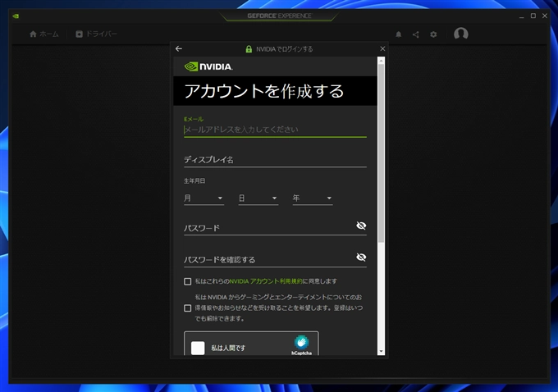This screenshot has height=392, width=558.
Task: Click the NVIDIA eye logo in title bar
Action: pyautogui.click(x=16, y=16)
